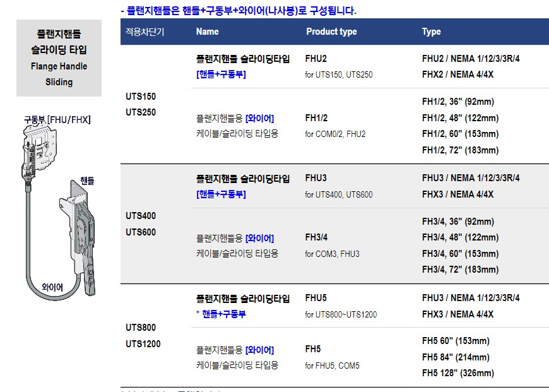Click the [와이어] link in FH1/2 row

click(259, 119)
